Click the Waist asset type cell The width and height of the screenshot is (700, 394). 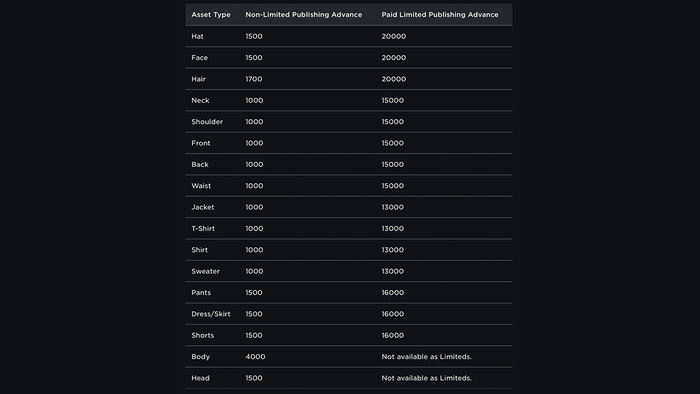coord(201,186)
